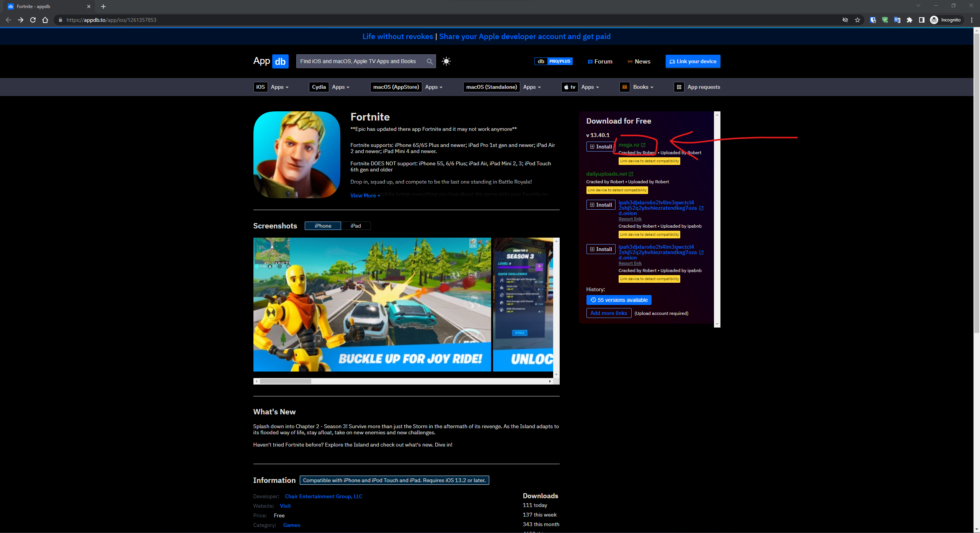Open the App requests grid icon

[x=679, y=87]
